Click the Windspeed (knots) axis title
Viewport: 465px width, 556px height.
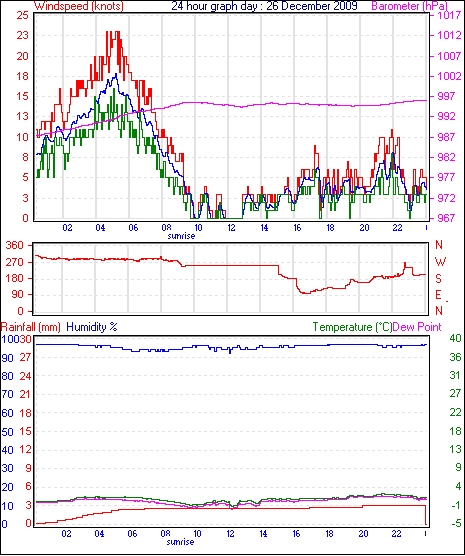tap(79, 6)
